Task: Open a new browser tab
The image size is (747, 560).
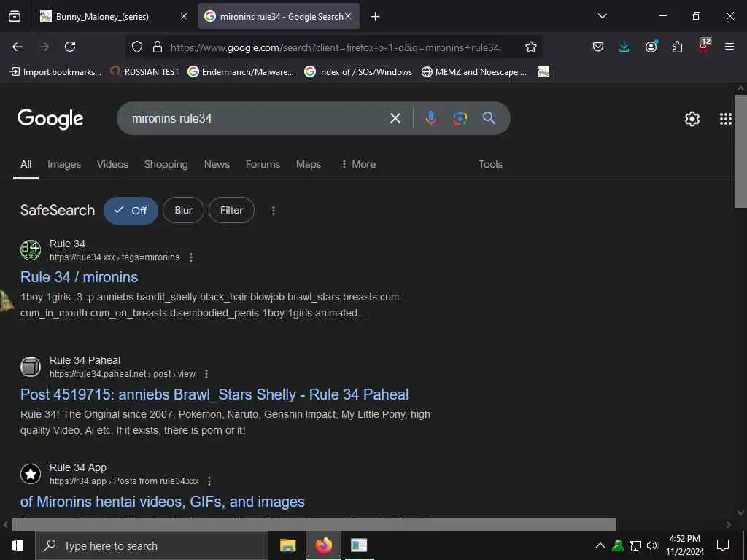Action: [376, 17]
